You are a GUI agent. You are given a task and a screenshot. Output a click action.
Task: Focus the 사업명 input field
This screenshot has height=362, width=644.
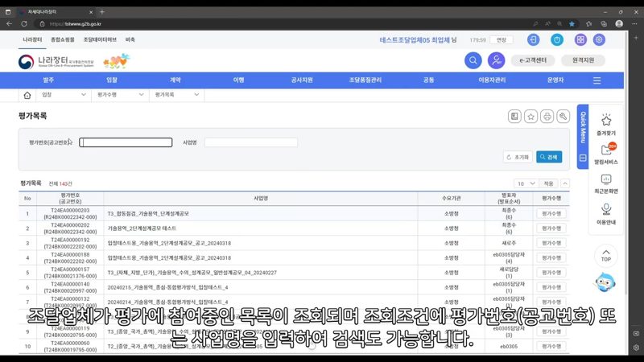pos(251,142)
